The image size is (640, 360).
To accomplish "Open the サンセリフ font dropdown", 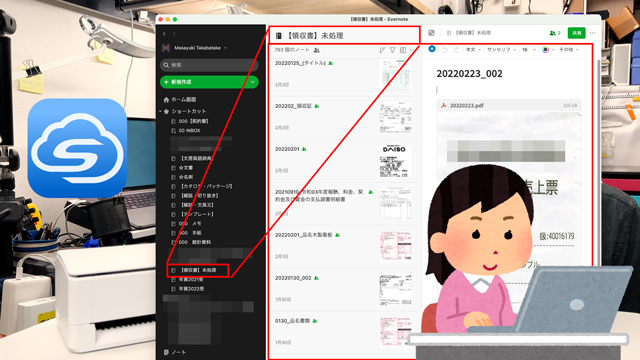I will coord(501,49).
